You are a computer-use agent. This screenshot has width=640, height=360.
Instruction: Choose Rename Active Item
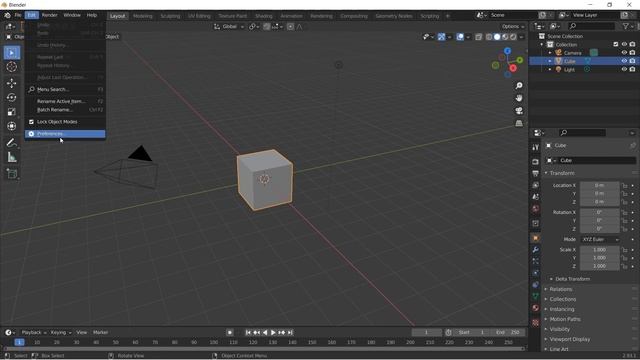pos(65,101)
